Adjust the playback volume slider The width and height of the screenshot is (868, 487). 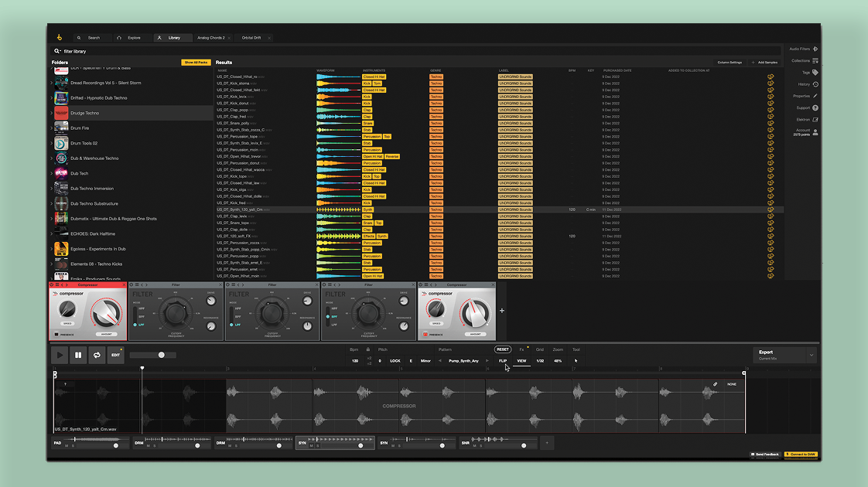point(161,355)
